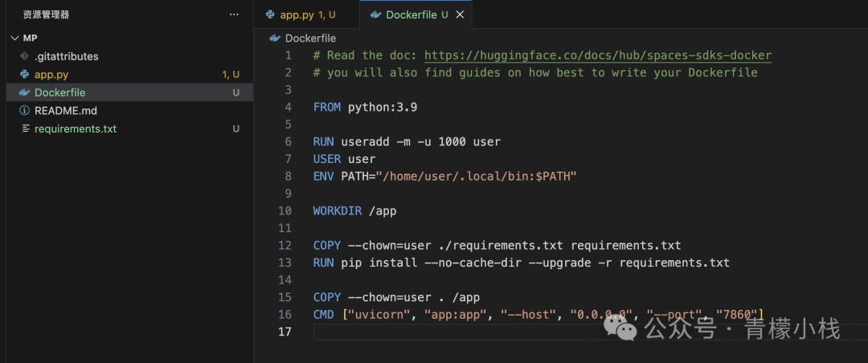
Task: Click the lines icon beside requirements.txt
Action: [x=25, y=129]
